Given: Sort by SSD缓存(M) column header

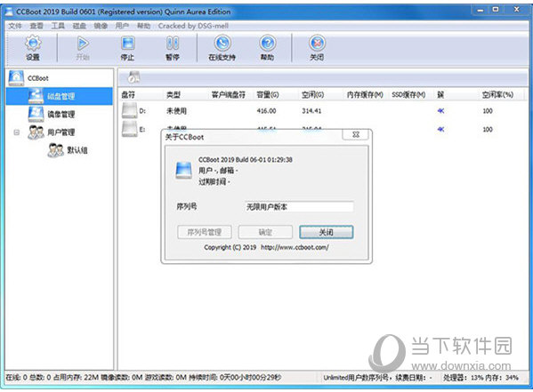Looking at the screenshot, I should [408, 95].
